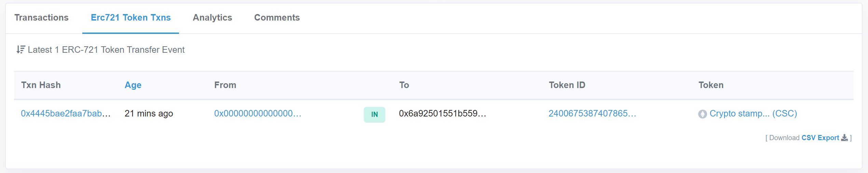868x173 pixels.
Task: Open Token ID 2400675387407865 link
Action: (592, 113)
